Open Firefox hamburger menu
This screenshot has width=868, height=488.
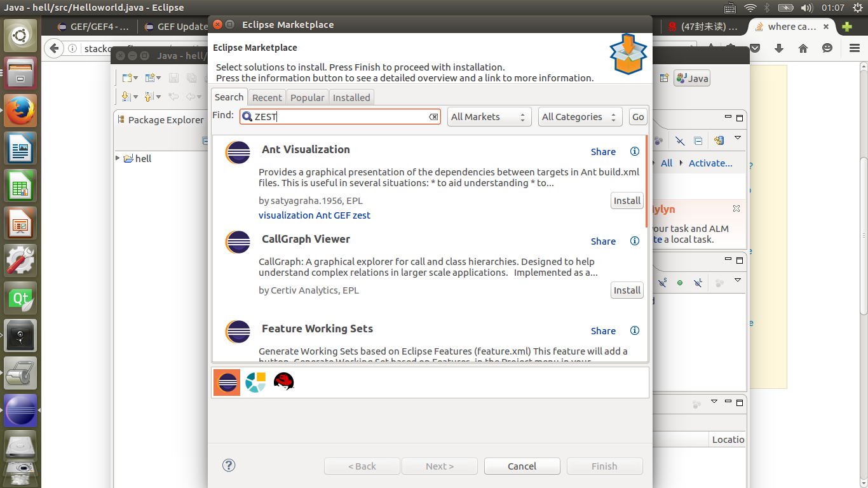[x=855, y=48]
